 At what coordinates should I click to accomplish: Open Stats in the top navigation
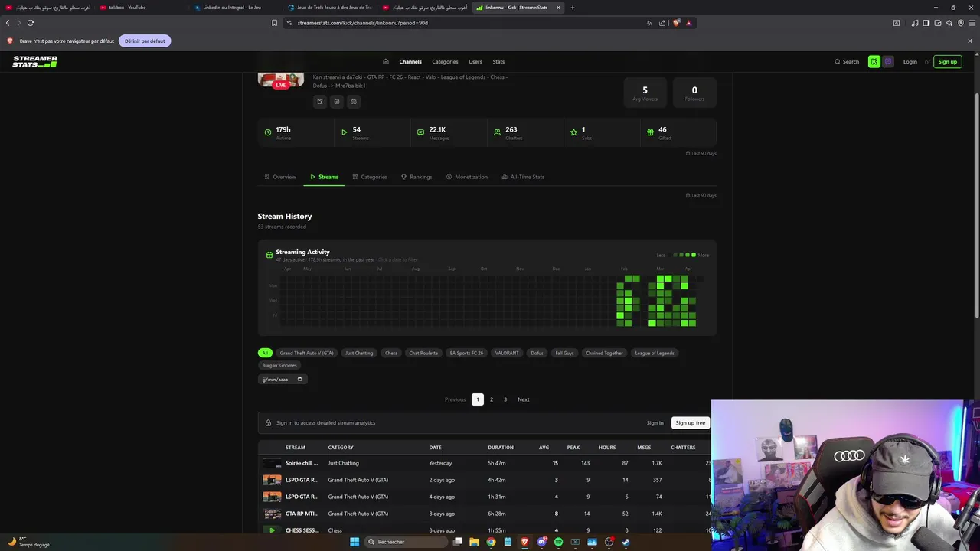[x=498, y=62]
